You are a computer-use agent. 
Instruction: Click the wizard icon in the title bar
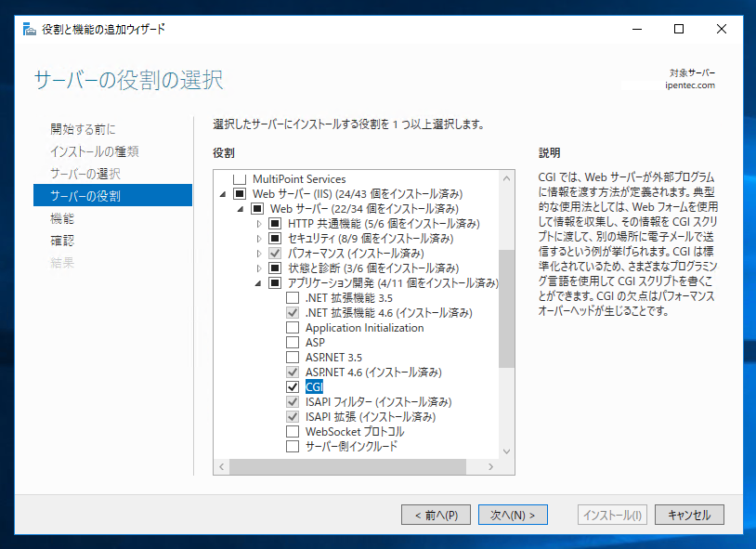30,29
